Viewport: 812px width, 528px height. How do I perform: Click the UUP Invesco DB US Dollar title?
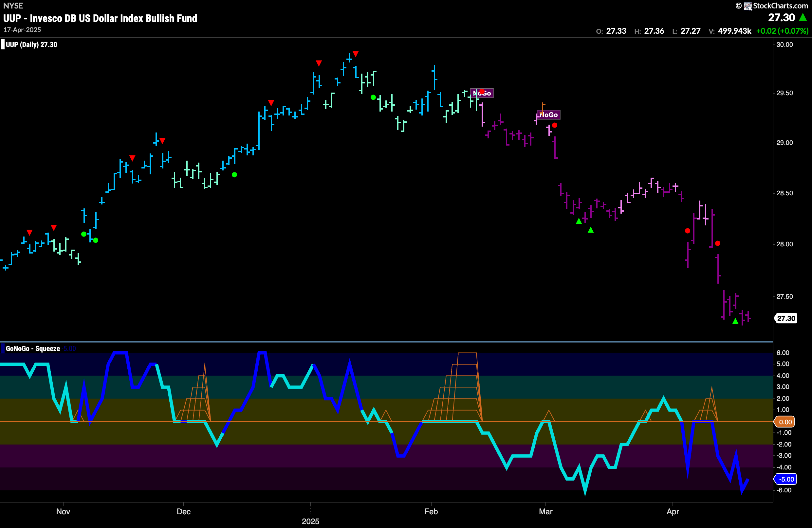[x=100, y=18]
